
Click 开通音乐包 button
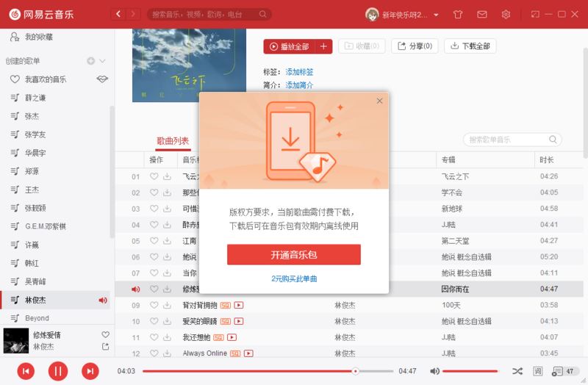(294, 255)
